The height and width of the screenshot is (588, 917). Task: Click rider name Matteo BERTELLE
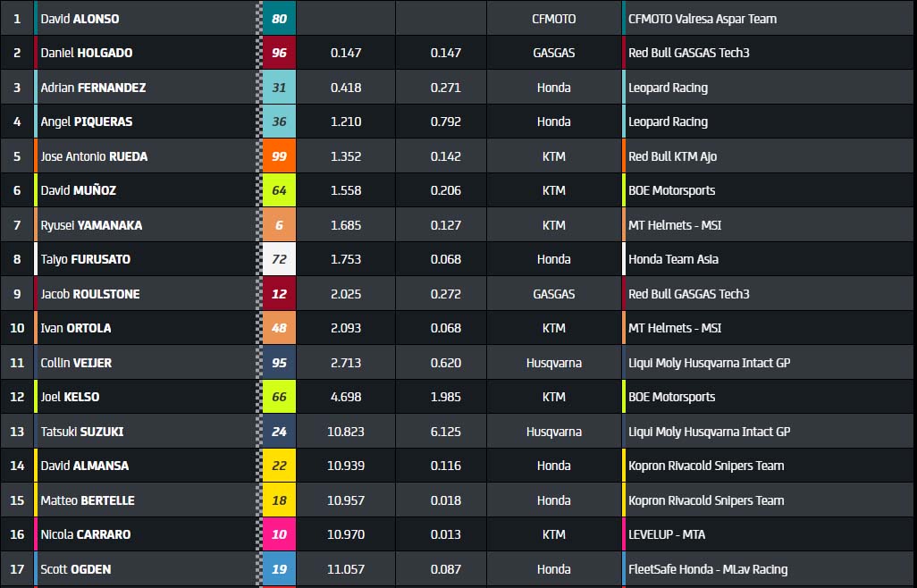87,500
